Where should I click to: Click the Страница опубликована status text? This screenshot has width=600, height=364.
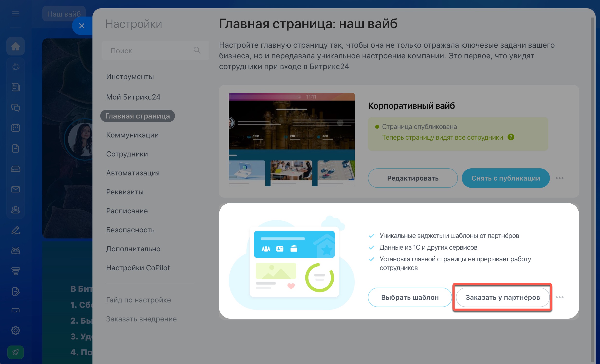pos(419,127)
